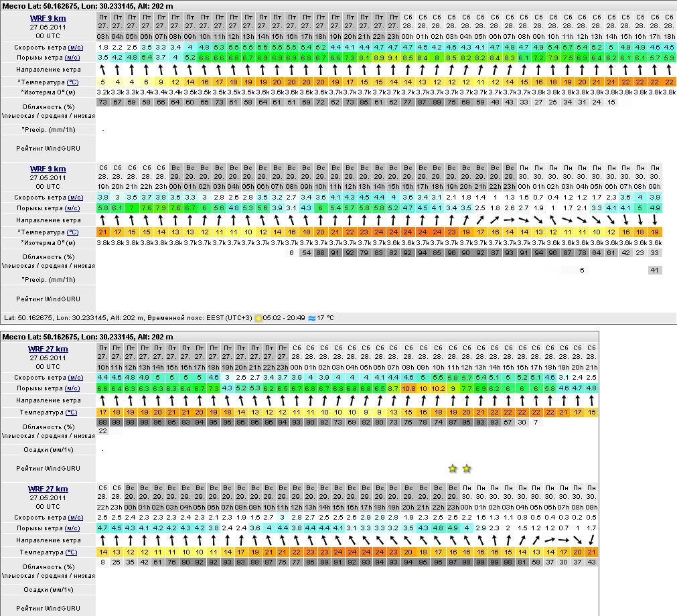Select the gray precipitation cell showing 41
This screenshot has height=616, width=677.
(x=655, y=270)
